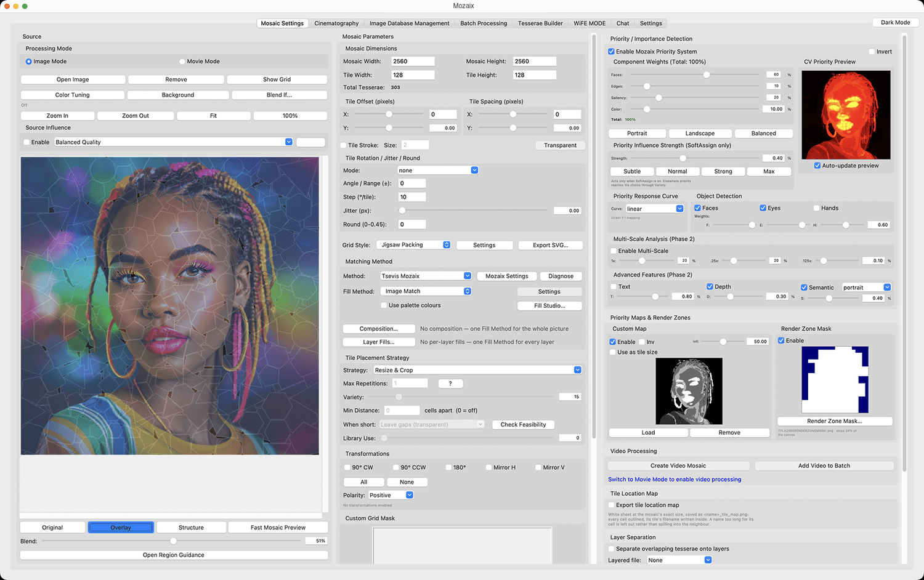
Task: Click Switch to Movie Mode link
Action: (x=675, y=480)
